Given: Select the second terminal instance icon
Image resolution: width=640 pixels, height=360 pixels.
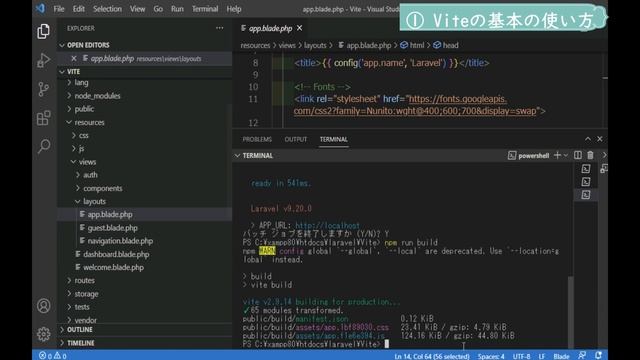Looking at the screenshot, I should click(586, 182).
